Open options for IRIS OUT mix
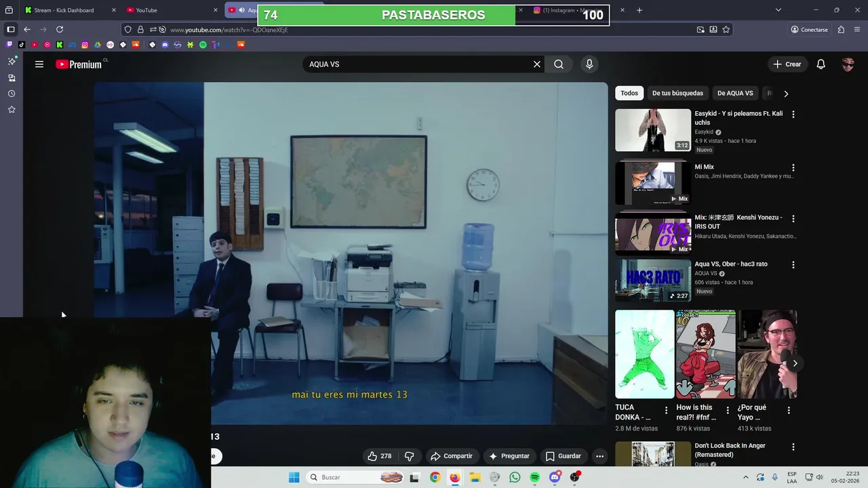The width and height of the screenshot is (868, 488). pos(793,219)
